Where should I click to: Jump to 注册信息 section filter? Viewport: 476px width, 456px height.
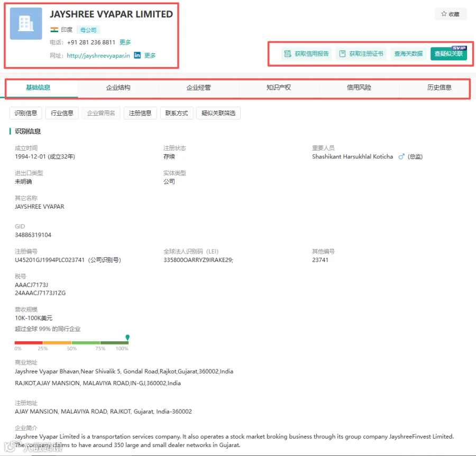(140, 113)
